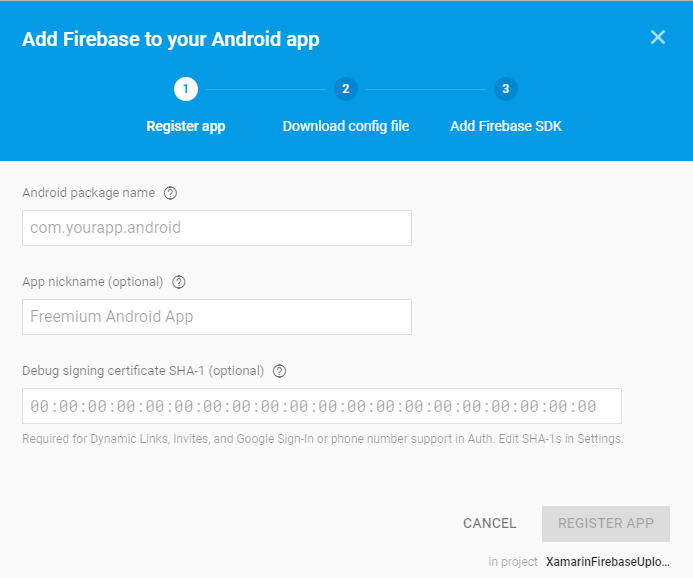Jump to Add Firebase SDK step
693x578 pixels.
[505, 127]
